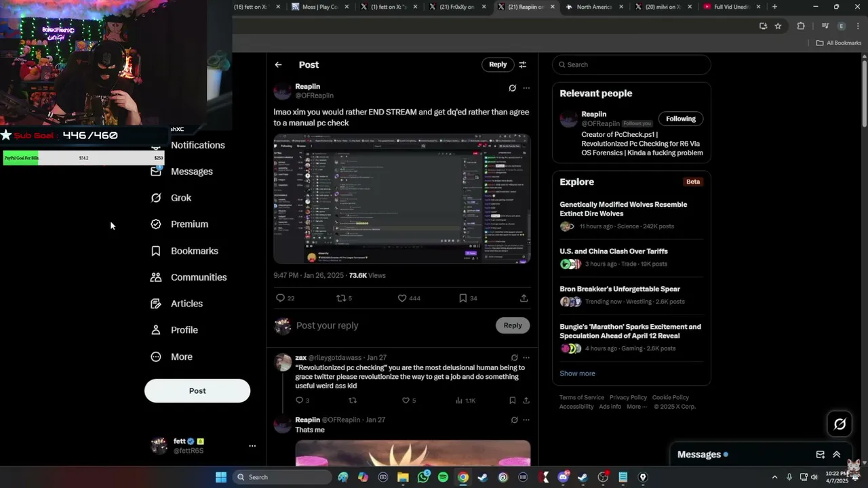This screenshot has width=868, height=488.
Task: Repost zax's comment
Action: point(352,401)
